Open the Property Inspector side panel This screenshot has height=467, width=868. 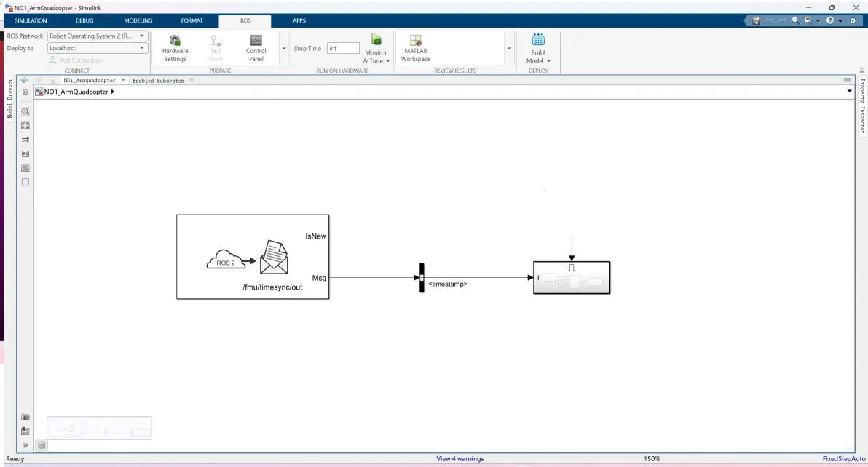862,105
